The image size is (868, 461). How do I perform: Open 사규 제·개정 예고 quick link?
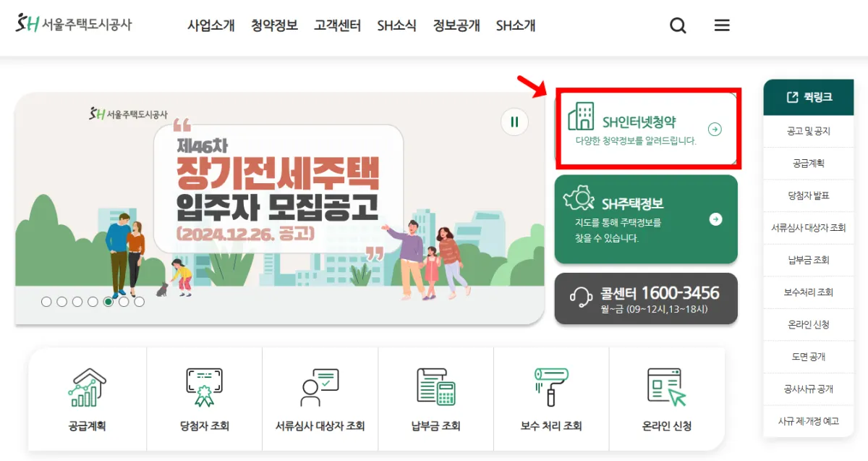tap(809, 420)
